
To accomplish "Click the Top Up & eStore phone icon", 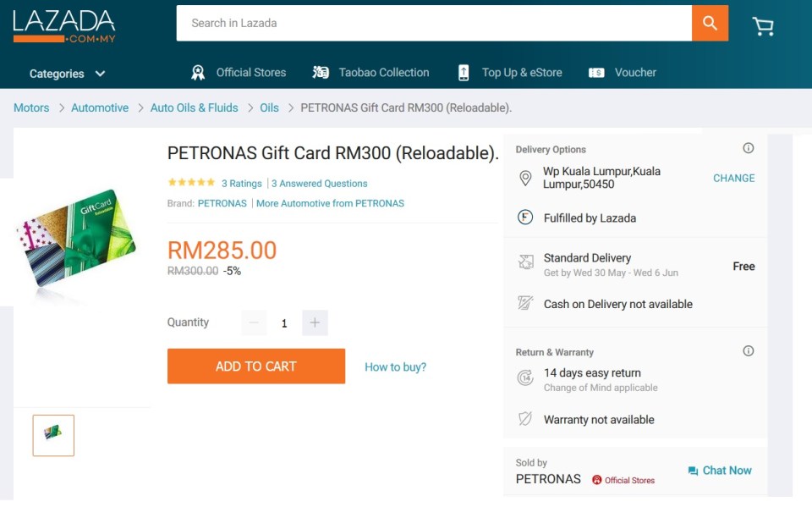I will (x=464, y=73).
